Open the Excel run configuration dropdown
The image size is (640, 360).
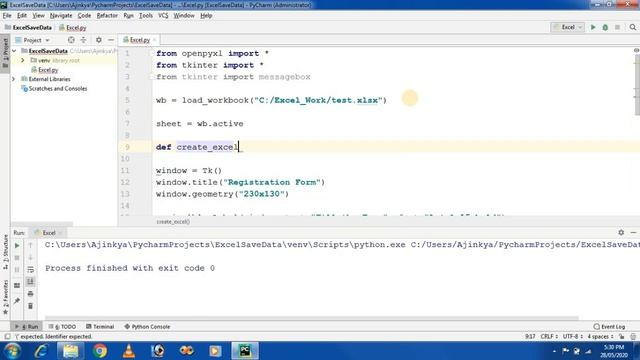pyautogui.click(x=567, y=27)
